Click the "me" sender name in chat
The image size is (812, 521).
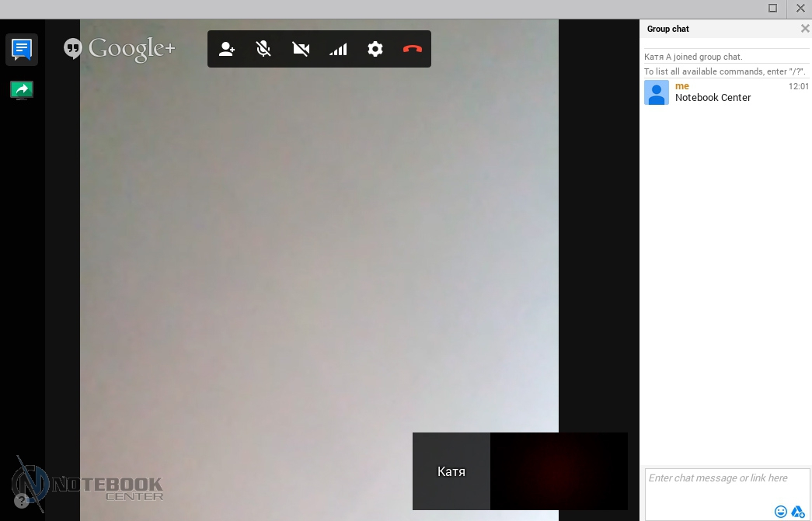point(682,86)
